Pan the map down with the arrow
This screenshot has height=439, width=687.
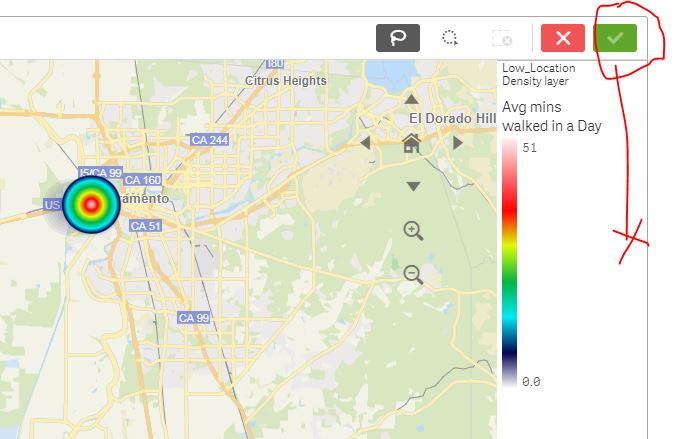point(413,187)
